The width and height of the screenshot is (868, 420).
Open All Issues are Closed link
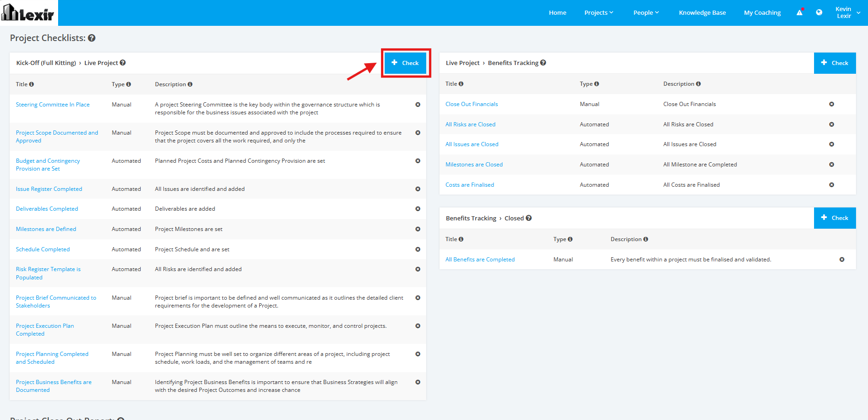[x=472, y=144]
